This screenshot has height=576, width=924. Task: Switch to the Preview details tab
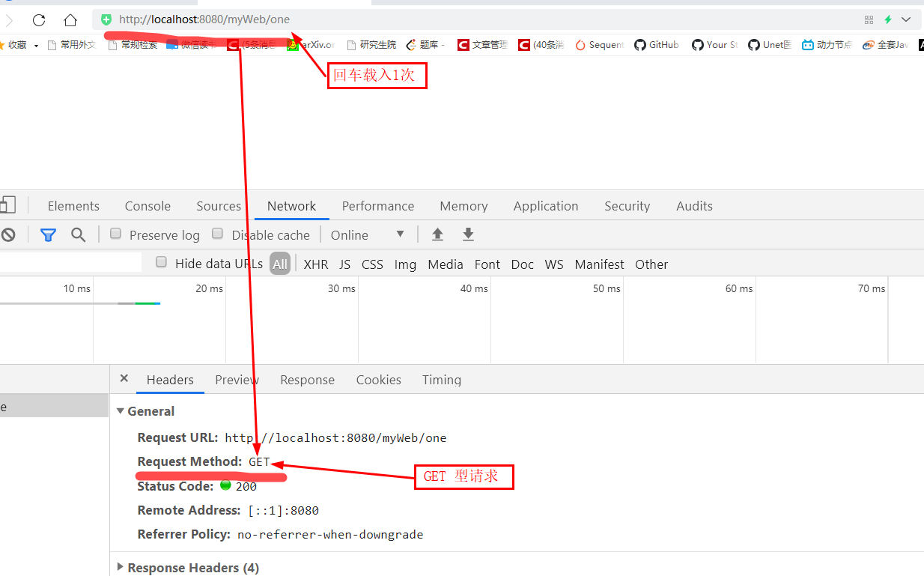237,380
